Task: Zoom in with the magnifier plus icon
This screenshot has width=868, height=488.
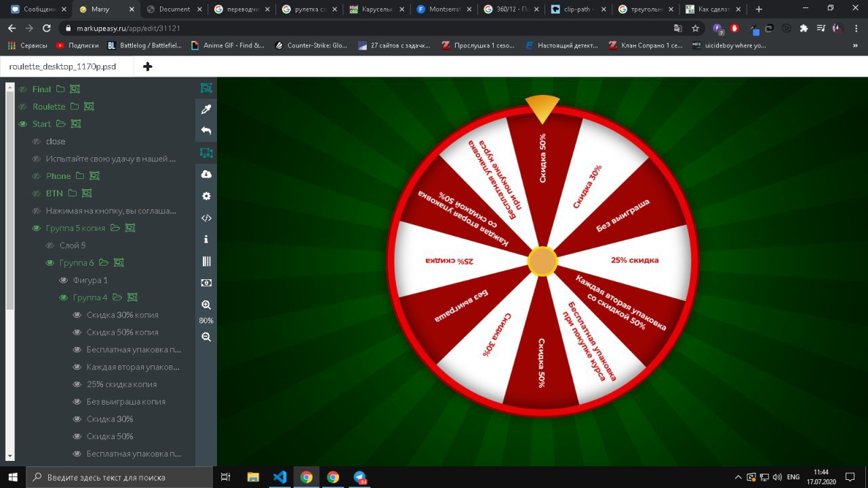Action: point(206,305)
